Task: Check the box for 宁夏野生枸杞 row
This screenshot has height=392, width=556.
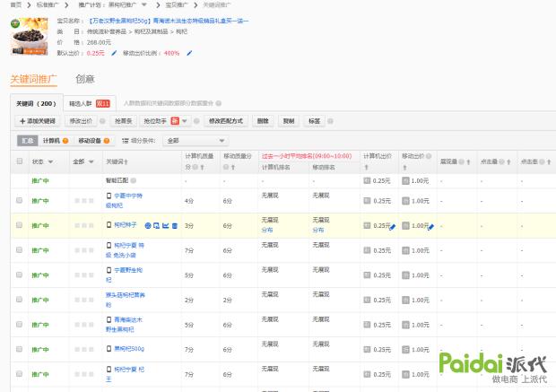Action: point(20,274)
